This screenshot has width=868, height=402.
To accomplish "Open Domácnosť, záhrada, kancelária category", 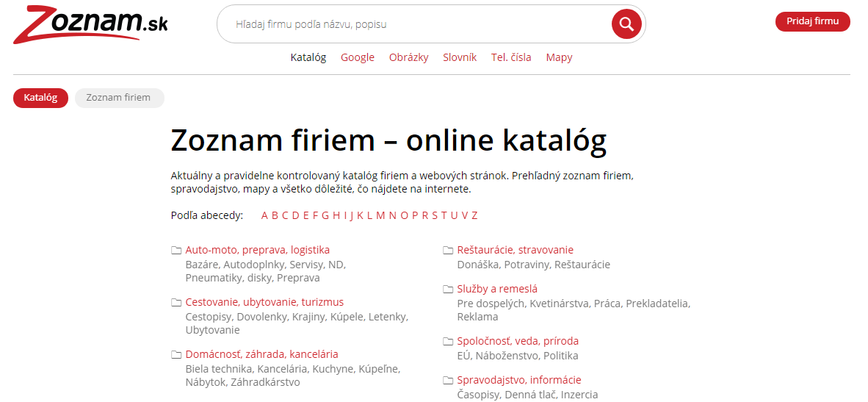I will click(x=262, y=354).
